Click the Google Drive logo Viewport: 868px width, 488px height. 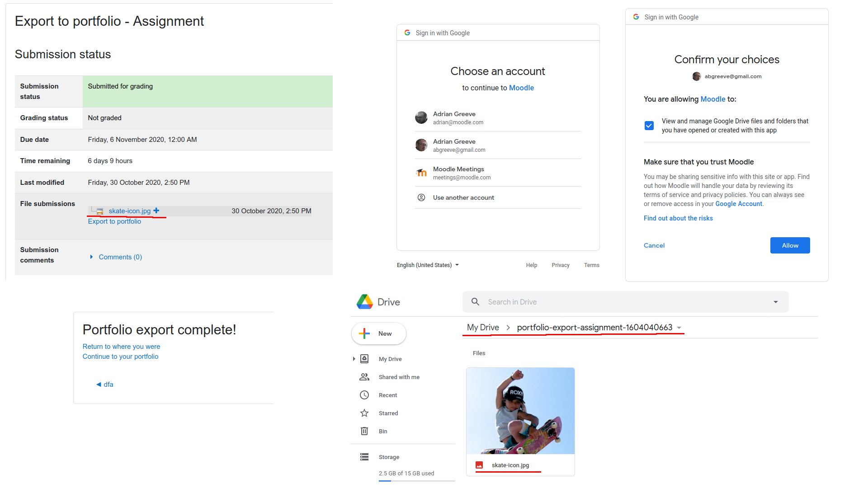pos(365,302)
